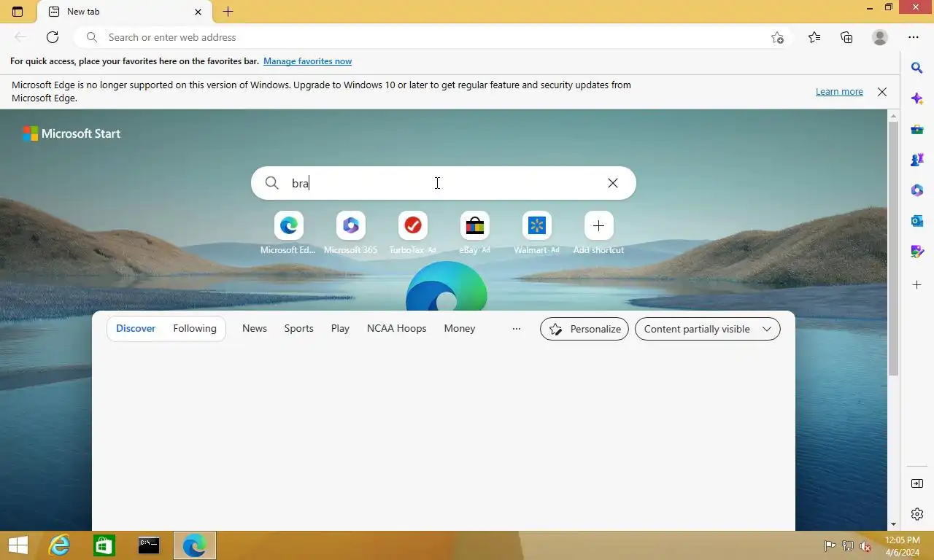934x560 pixels.
Task: Click the browser back arrow
Action: [20, 37]
